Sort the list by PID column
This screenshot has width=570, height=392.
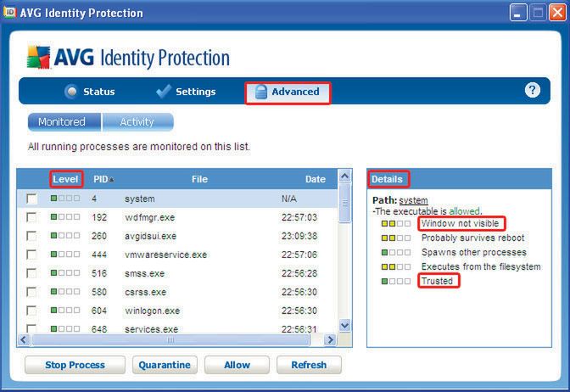[x=103, y=179]
